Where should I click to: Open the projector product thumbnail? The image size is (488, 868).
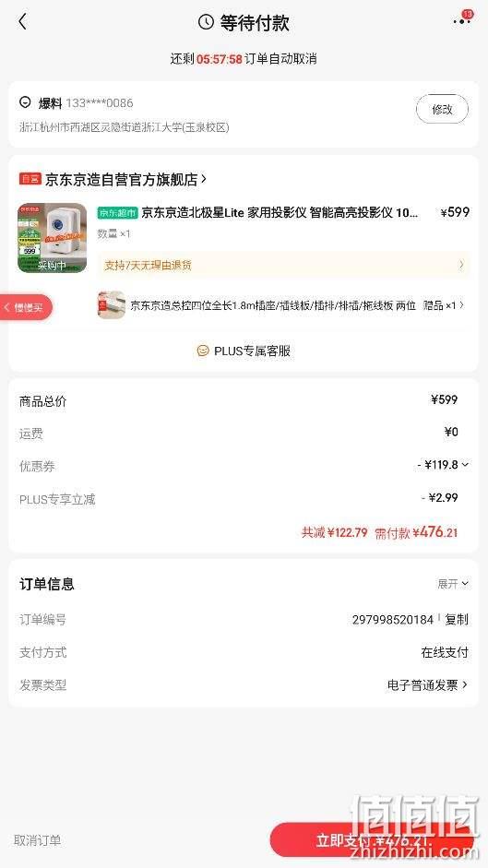click(x=52, y=238)
